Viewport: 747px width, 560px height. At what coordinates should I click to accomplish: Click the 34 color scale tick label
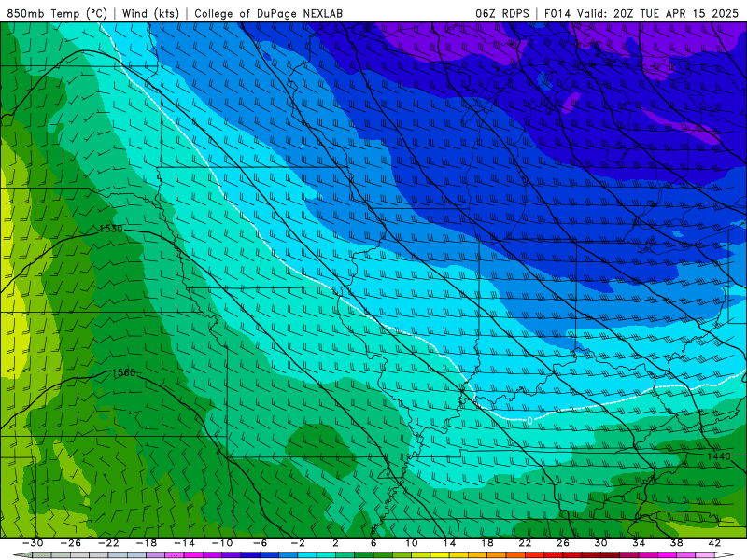(x=639, y=543)
